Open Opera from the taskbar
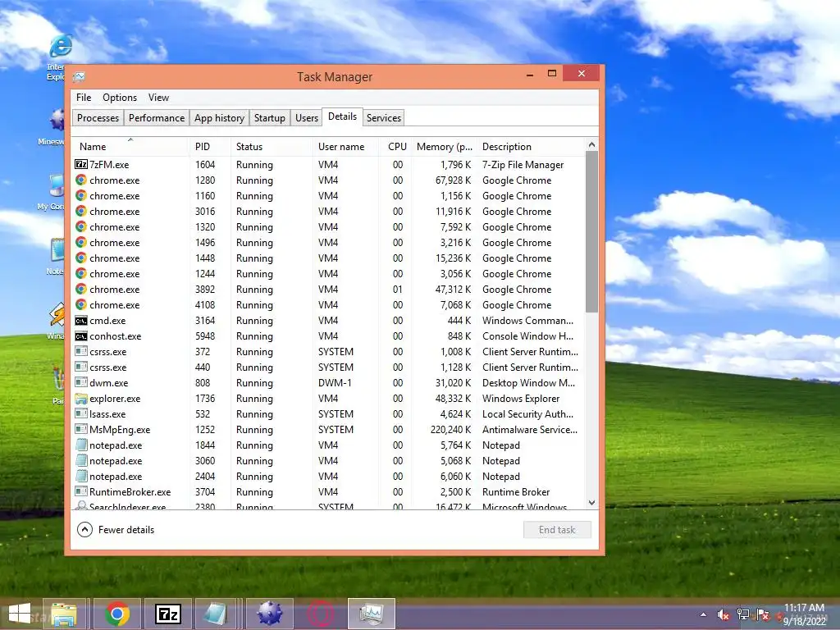 [321, 614]
